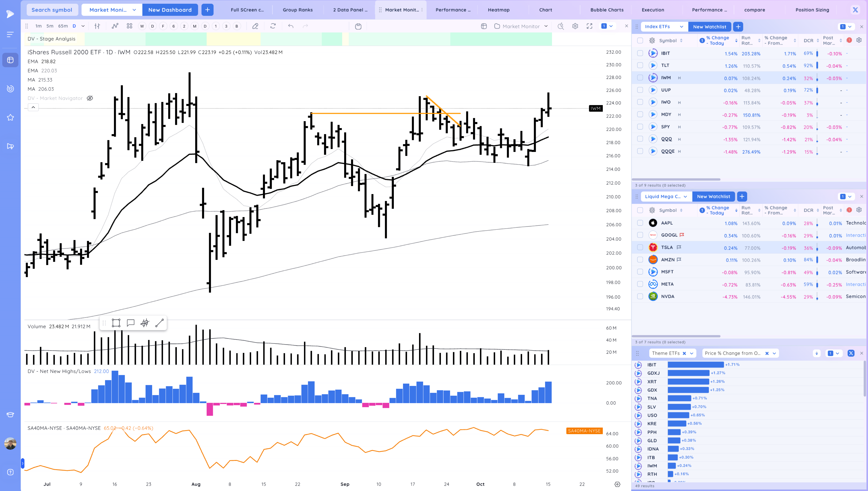Click the refresh chart icon
Viewport: 868px width, 491px height.
point(273,26)
